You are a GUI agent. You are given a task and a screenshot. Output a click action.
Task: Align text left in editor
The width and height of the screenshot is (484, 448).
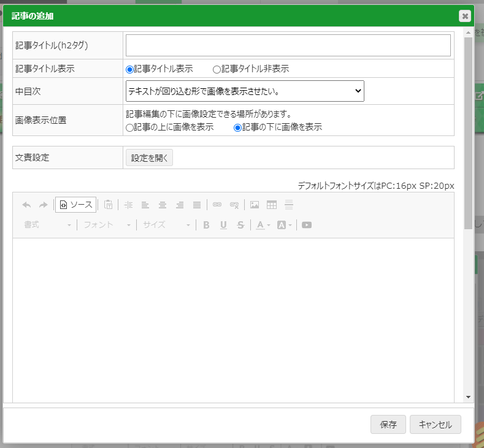(x=145, y=205)
